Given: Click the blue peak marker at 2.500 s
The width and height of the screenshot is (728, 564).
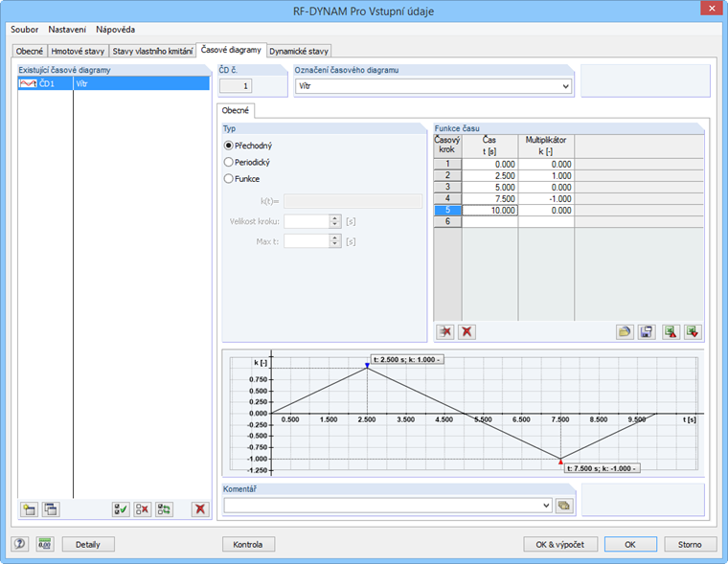Looking at the screenshot, I should [x=367, y=366].
